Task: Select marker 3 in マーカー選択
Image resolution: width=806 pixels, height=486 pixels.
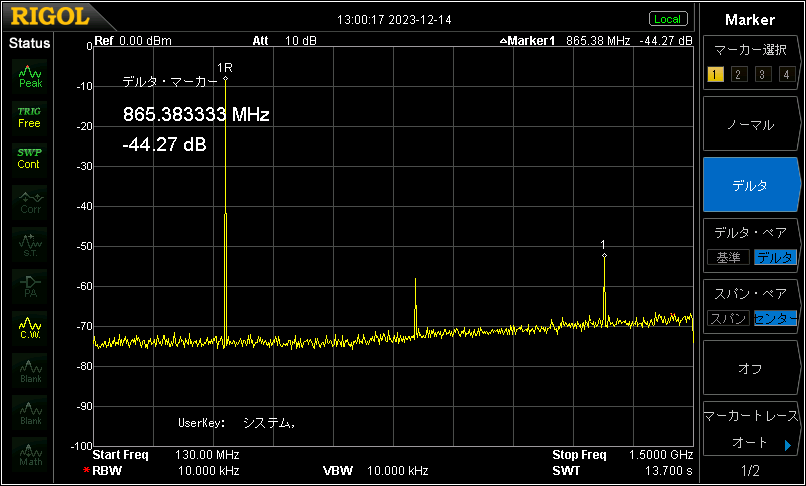Action: pyautogui.click(x=762, y=75)
